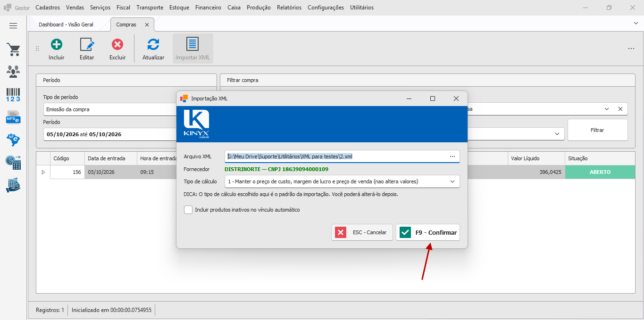The height and width of the screenshot is (320, 644).
Task: Select the cell with code 156
Action: point(67,172)
